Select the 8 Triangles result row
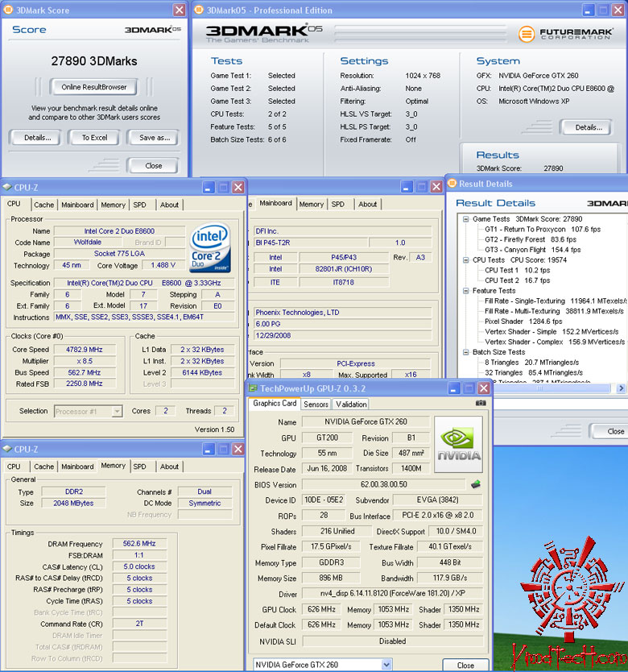The width and height of the screenshot is (628, 672). click(x=531, y=363)
